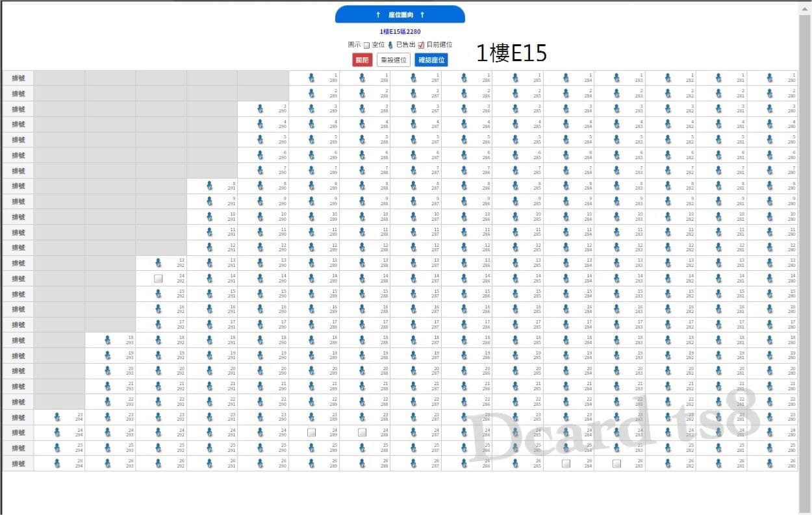Click the sold seat icon row 20, seat 287

click(x=413, y=371)
